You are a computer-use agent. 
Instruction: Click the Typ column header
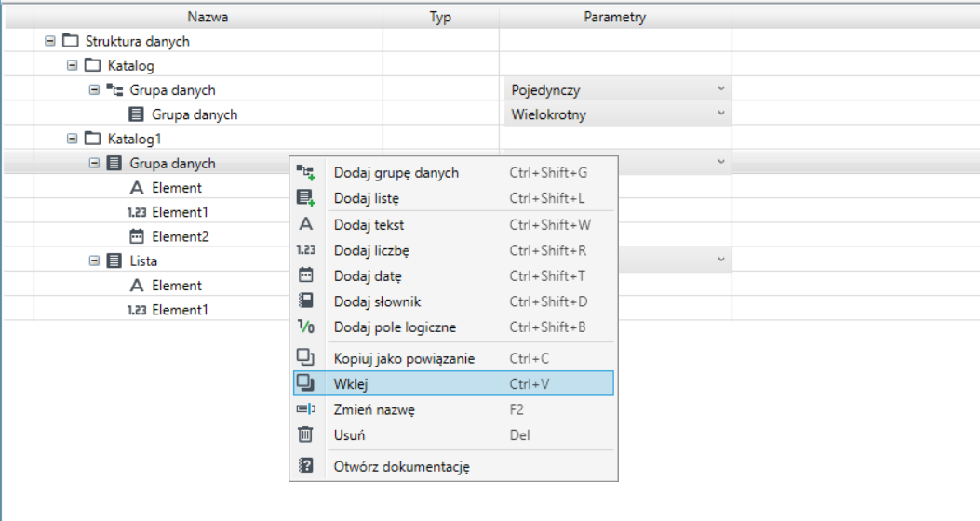[x=440, y=17]
